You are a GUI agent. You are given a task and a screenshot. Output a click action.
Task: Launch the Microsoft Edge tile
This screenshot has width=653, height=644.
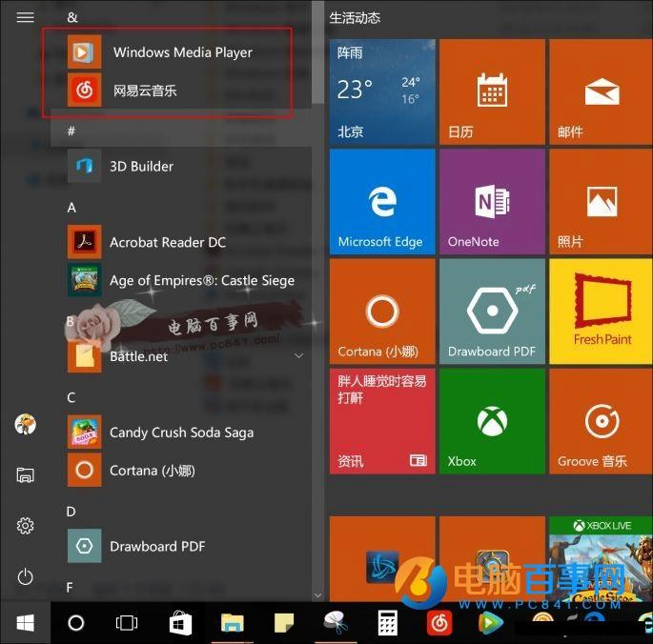382,202
